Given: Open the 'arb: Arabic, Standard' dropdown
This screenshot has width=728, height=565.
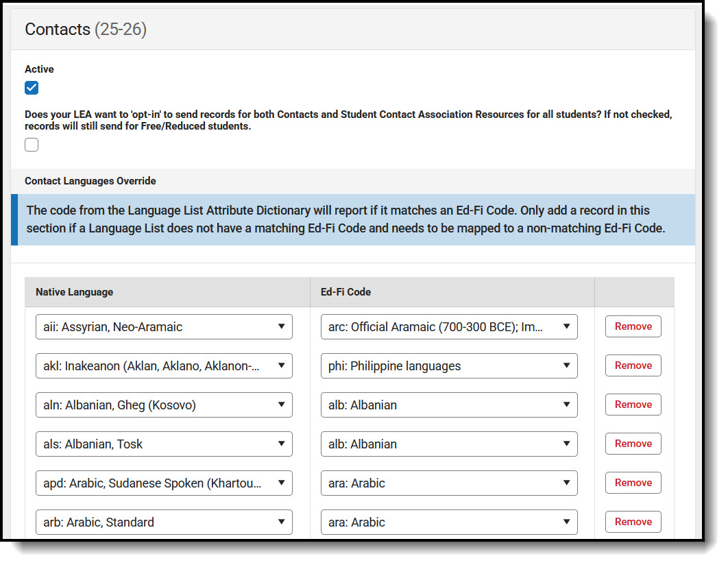Looking at the screenshot, I should click(x=164, y=522).
